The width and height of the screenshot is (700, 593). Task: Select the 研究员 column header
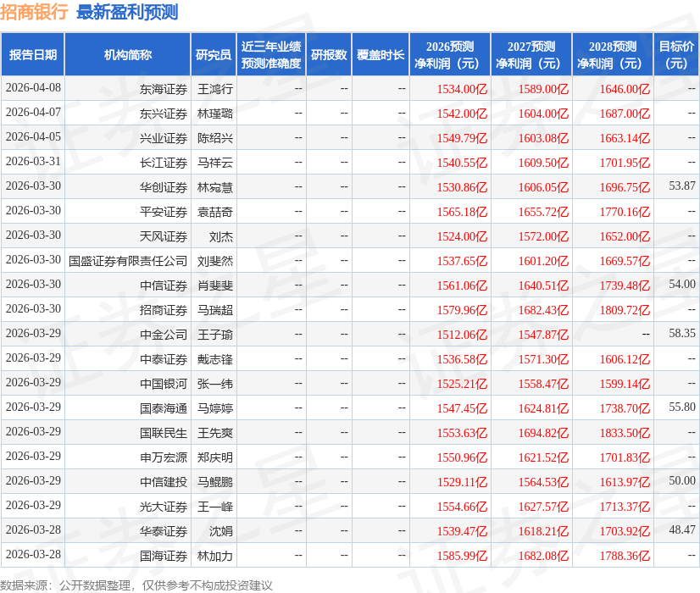(211, 53)
